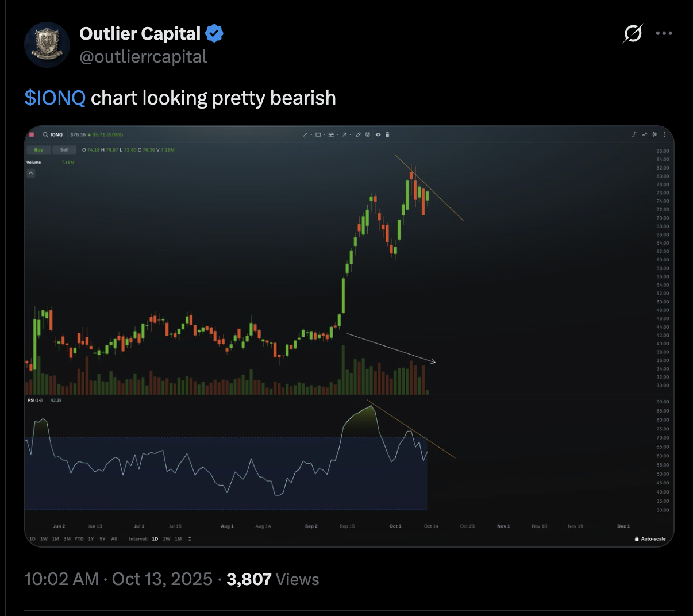Select the YTD time range
This screenshot has height=616, width=693.
[x=79, y=539]
